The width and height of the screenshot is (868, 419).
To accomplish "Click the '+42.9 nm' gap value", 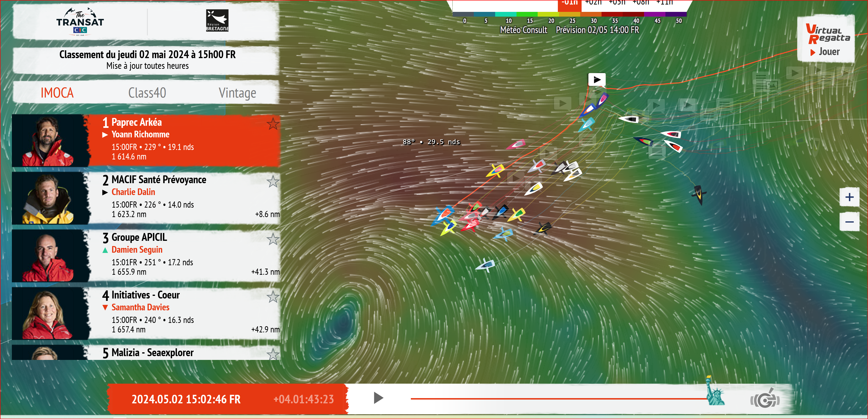I will pos(266,330).
